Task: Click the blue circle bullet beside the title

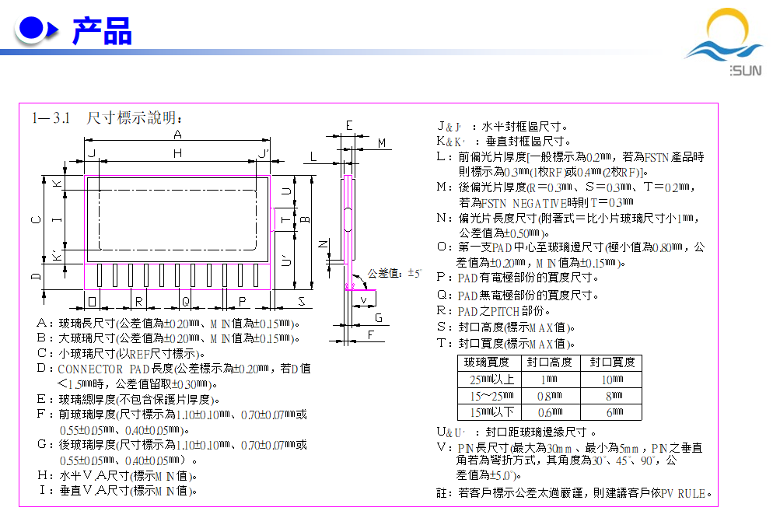Action: [x=31, y=30]
